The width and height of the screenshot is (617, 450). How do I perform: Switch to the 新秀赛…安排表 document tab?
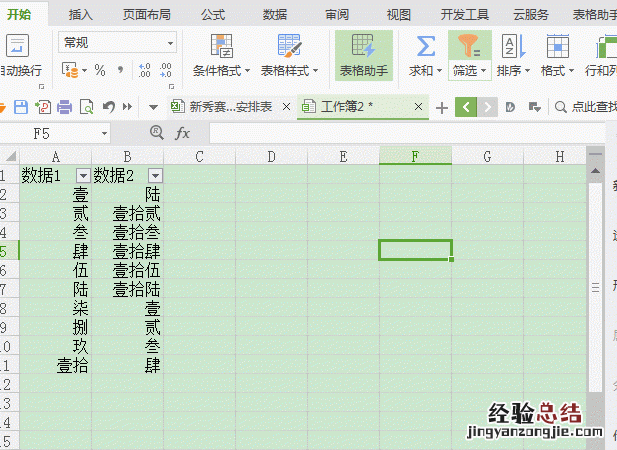[229, 107]
